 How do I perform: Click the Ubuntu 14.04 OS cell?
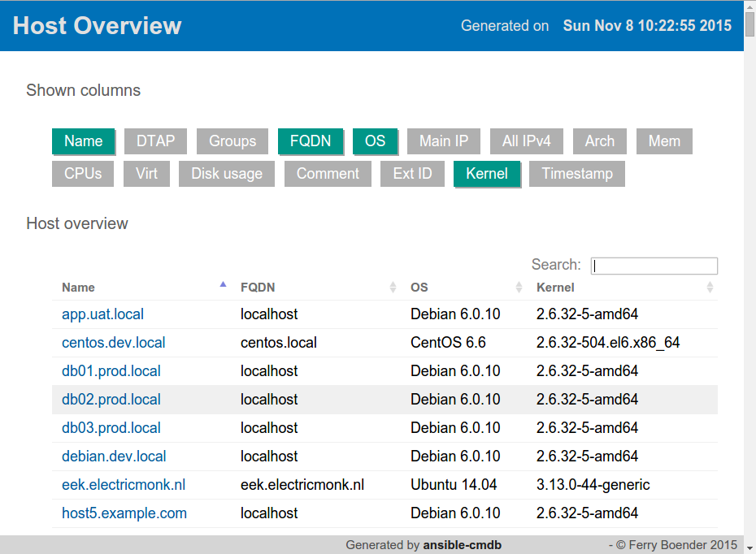coord(454,485)
